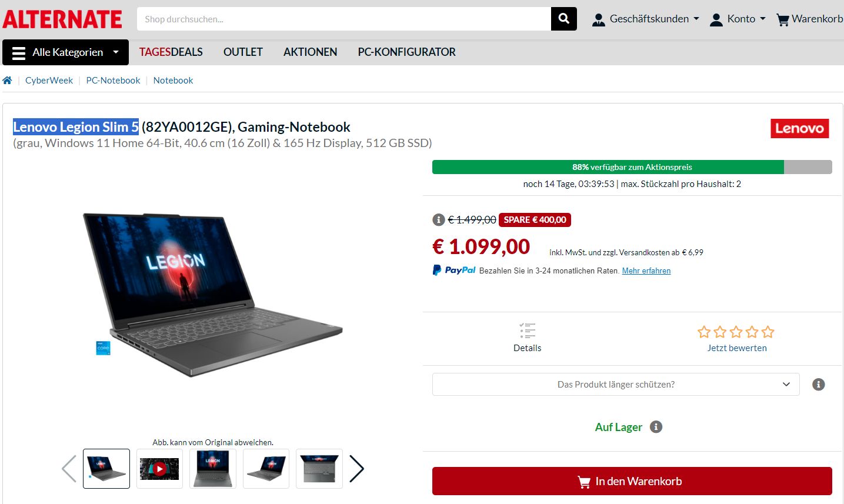
Task: Click 'In den Warenkorb' button
Action: tap(632, 481)
